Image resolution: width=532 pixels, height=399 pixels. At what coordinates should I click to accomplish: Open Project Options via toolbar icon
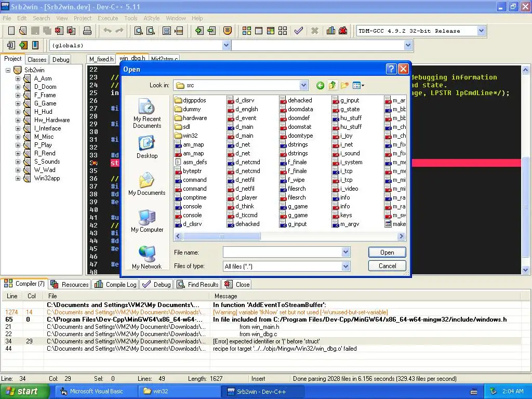[228, 31]
